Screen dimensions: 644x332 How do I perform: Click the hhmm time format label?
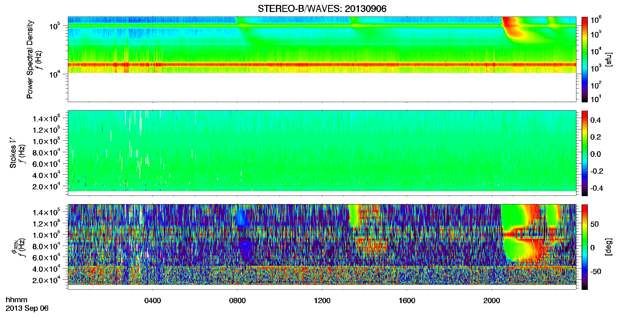click(x=17, y=300)
